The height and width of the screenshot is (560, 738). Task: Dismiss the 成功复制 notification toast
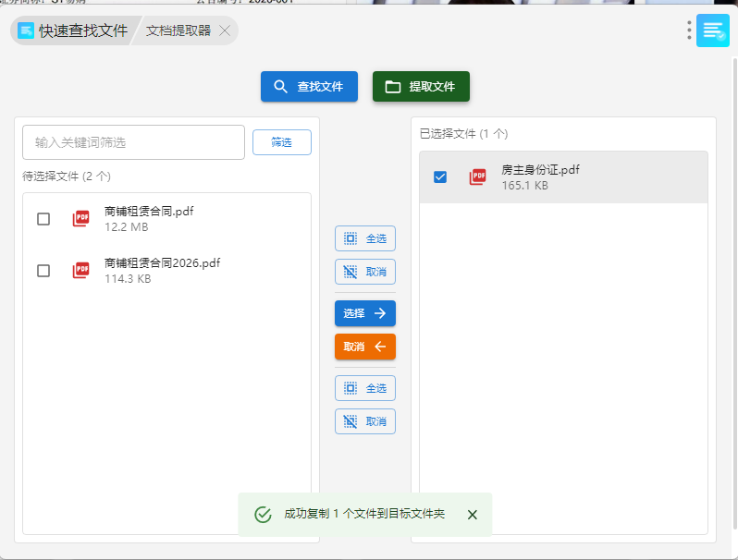473,515
